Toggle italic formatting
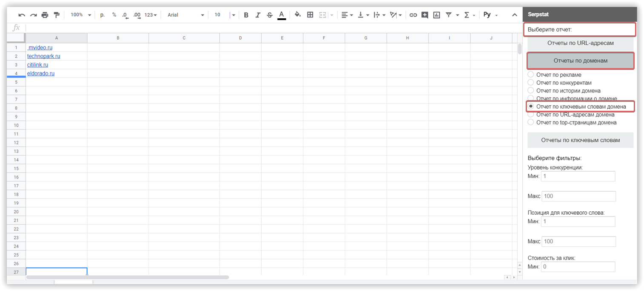Image resolution: width=644 pixels, height=291 pixels. (258, 15)
